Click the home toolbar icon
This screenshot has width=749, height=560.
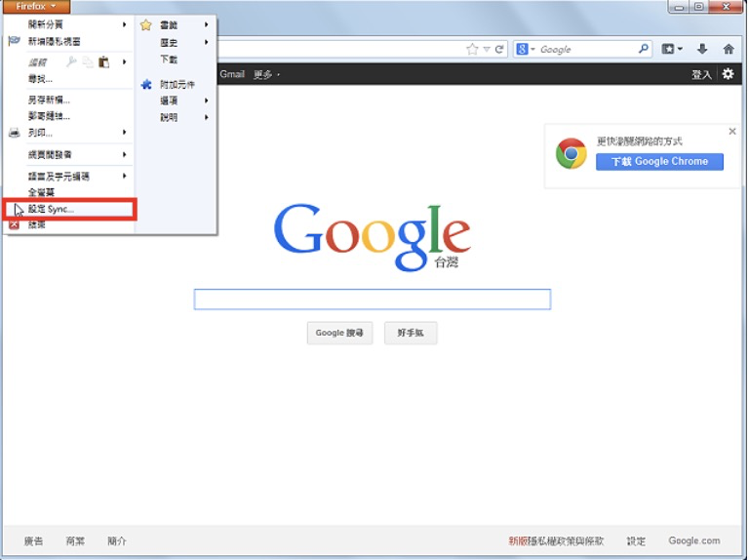(x=729, y=49)
